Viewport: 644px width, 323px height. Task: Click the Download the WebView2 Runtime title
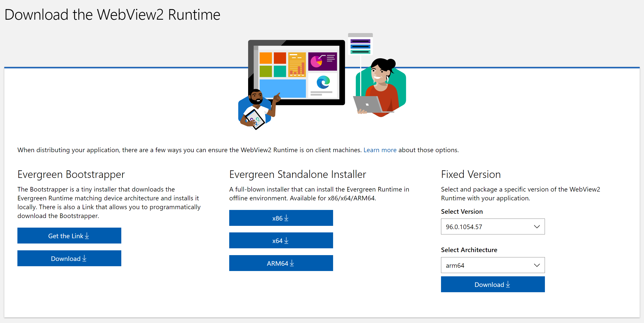(x=112, y=15)
